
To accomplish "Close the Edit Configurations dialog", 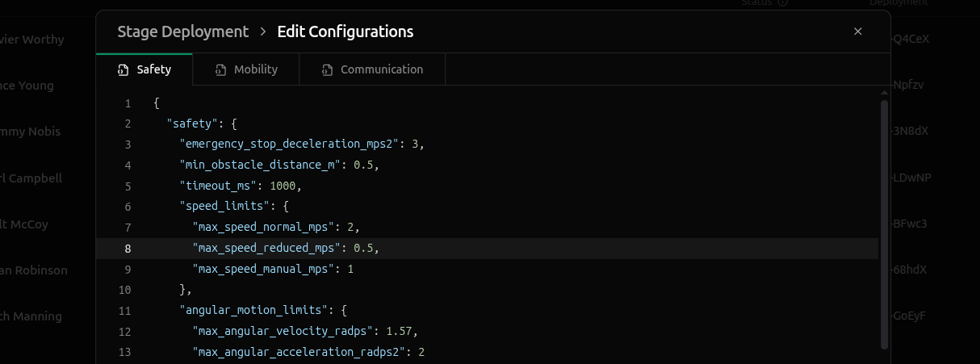I will click(x=857, y=31).
